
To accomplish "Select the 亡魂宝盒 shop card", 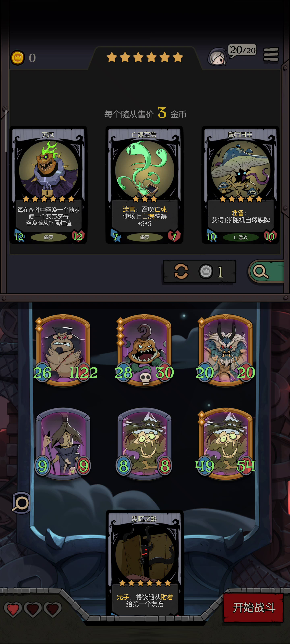I will pos(144,185).
